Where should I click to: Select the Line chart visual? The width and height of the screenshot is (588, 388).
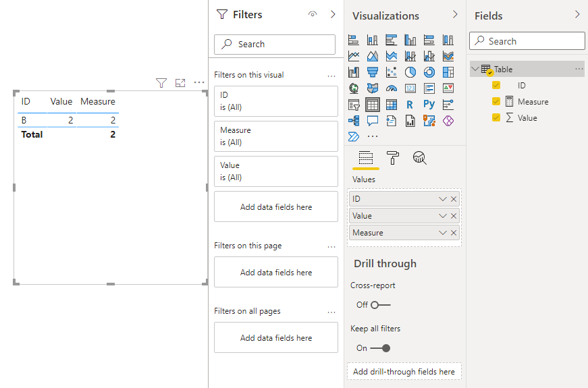[x=354, y=56]
